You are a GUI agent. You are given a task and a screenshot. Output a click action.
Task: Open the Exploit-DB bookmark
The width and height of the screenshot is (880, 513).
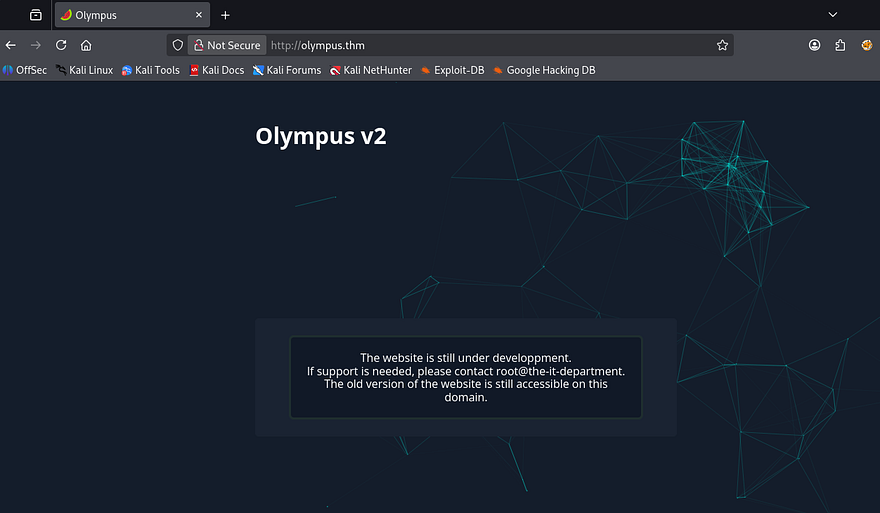[453, 70]
